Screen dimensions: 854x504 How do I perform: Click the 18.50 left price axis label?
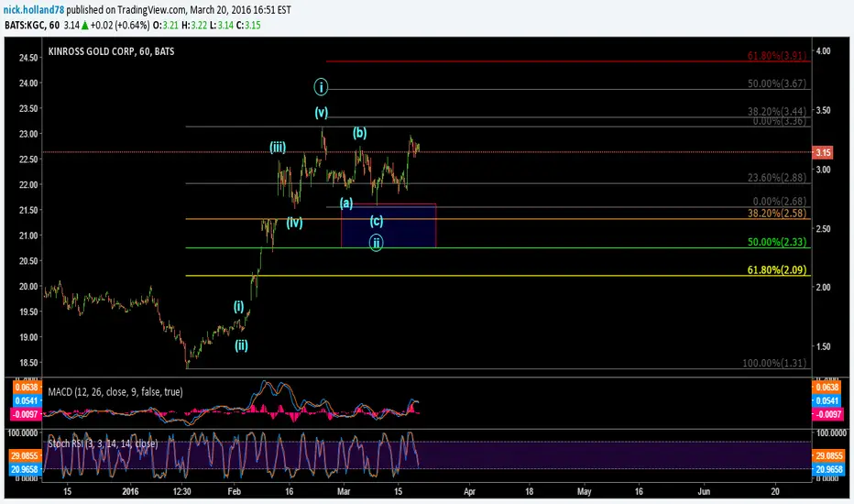pos(28,362)
